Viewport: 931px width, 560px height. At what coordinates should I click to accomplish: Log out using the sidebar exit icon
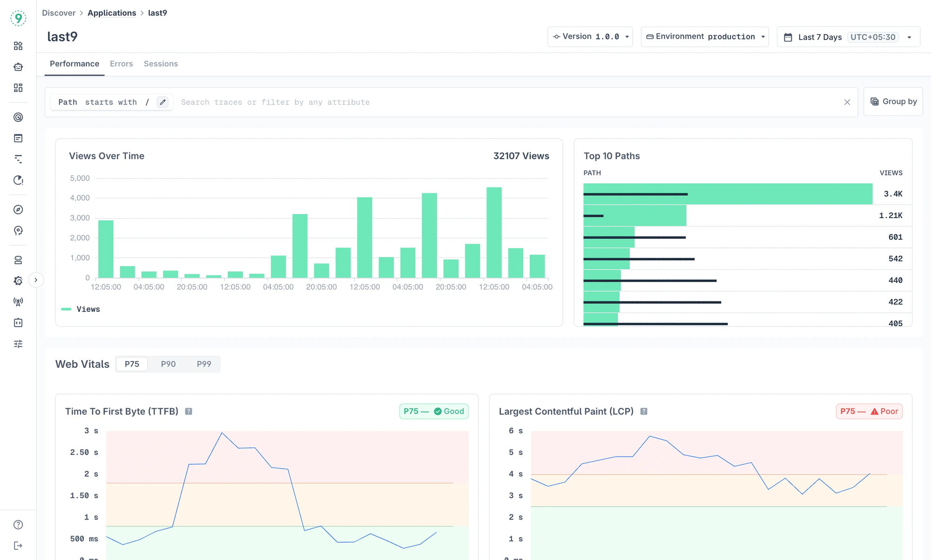tap(18, 545)
